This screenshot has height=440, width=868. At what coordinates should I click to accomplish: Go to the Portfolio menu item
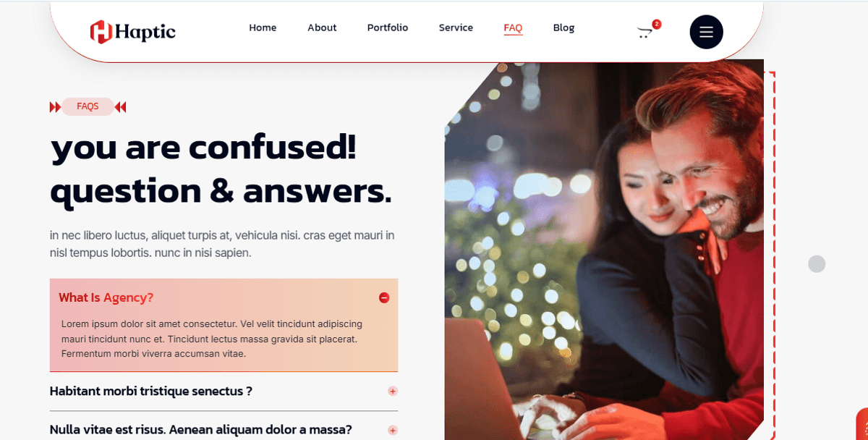point(387,27)
